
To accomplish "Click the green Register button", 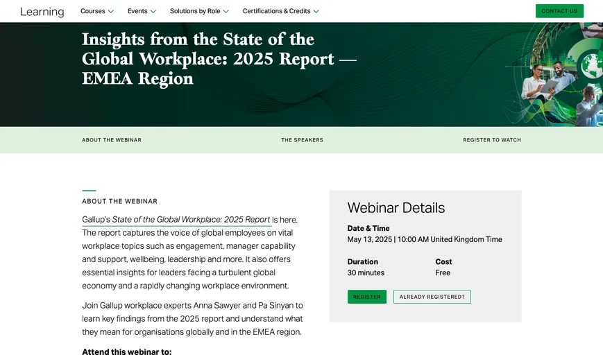I will click(x=366, y=297).
